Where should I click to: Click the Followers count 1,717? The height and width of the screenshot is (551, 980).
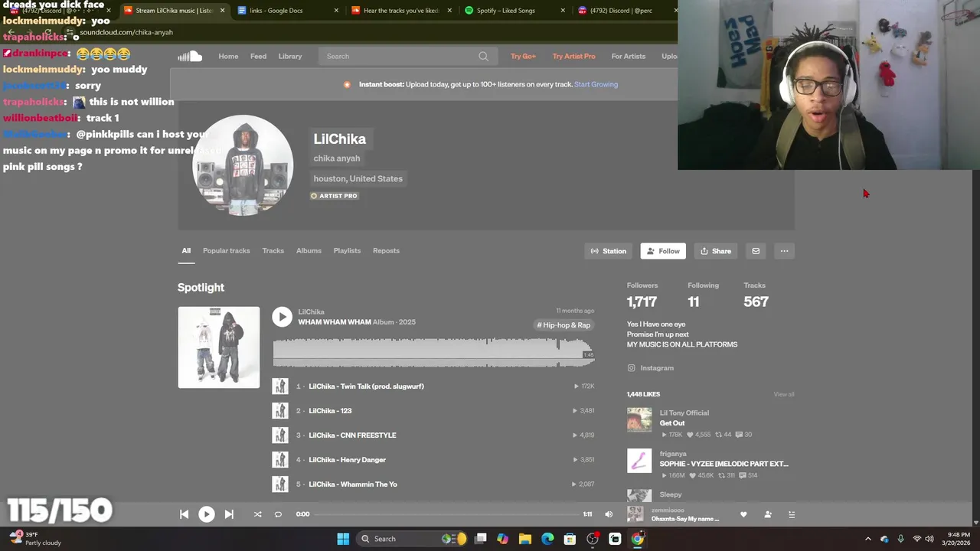click(642, 302)
